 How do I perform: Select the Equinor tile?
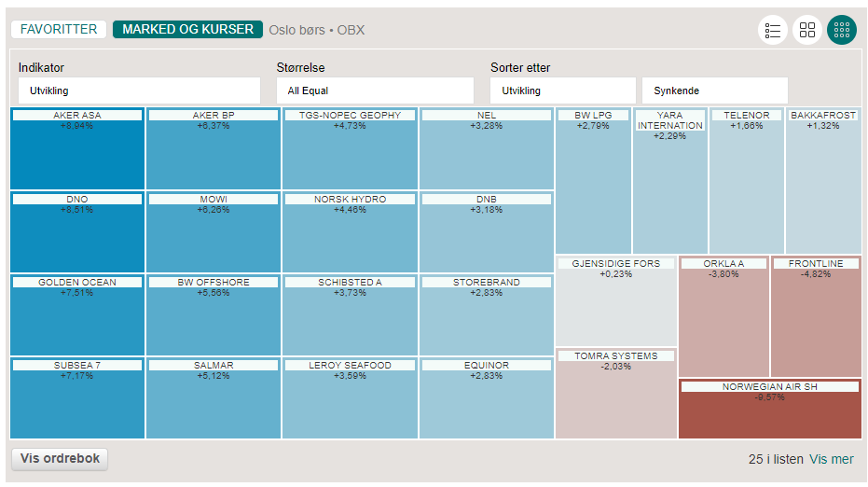486,398
